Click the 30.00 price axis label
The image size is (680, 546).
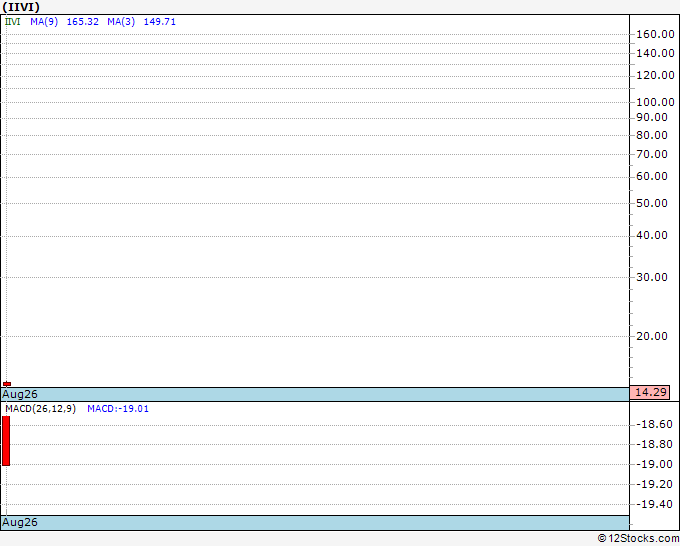pyautogui.click(x=652, y=277)
